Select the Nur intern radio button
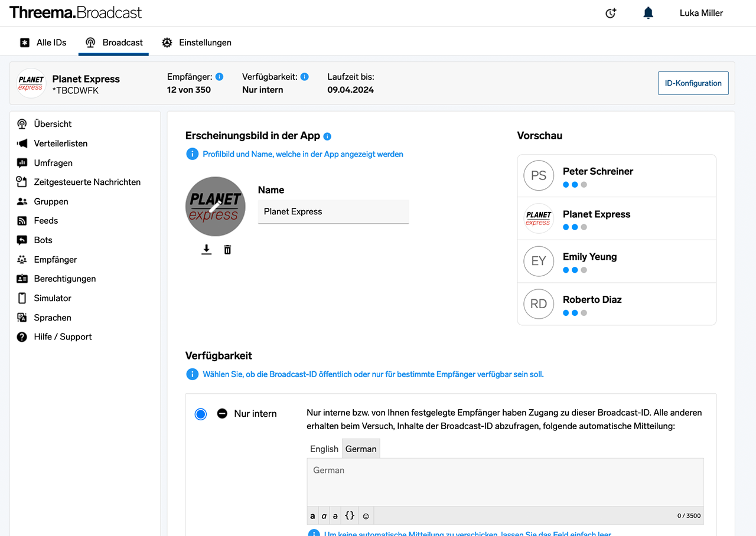756x536 pixels. coord(201,414)
